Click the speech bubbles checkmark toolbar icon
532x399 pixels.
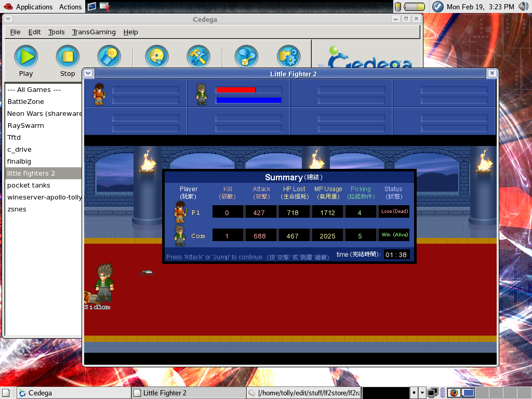click(x=246, y=57)
